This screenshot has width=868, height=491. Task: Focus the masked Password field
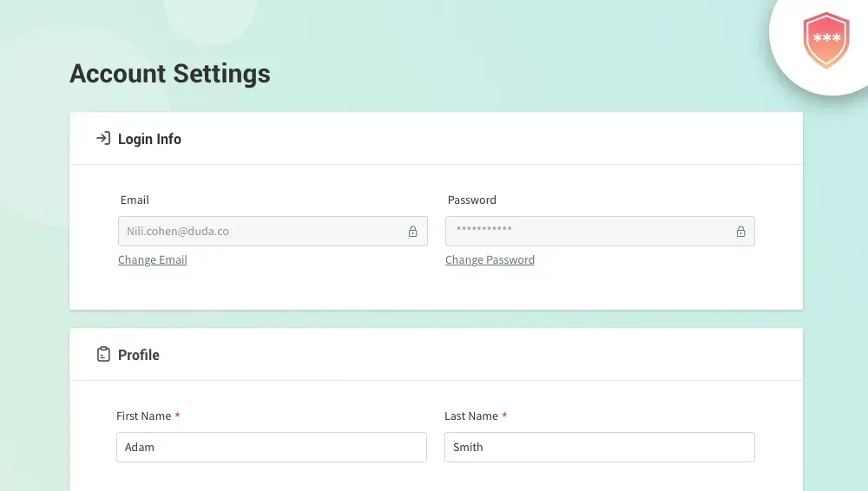point(600,232)
